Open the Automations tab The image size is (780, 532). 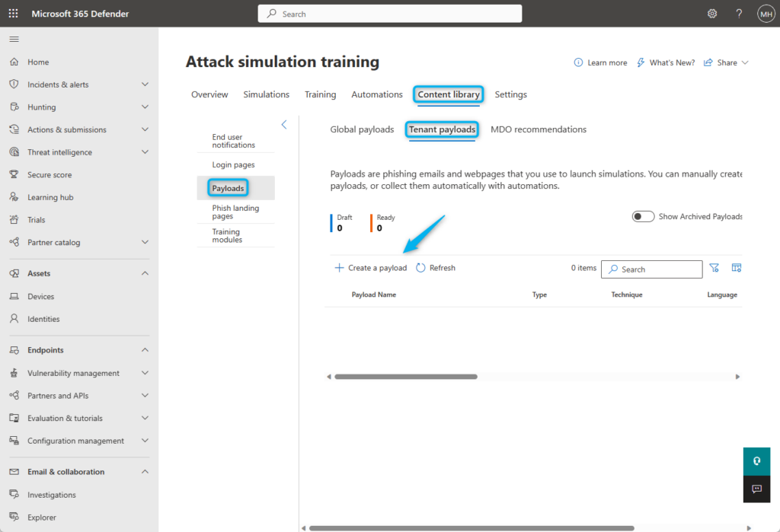click(x=376, y=94)
